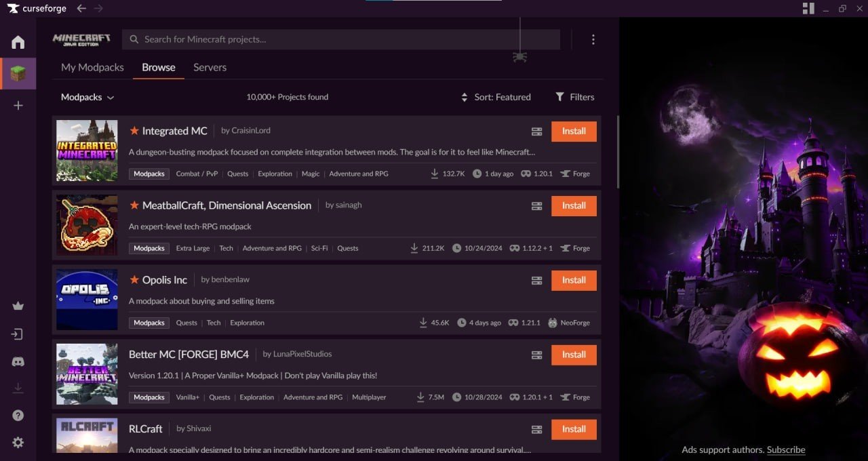Click the Vanilla+ tag on Better MC

(x=188, y=397)
